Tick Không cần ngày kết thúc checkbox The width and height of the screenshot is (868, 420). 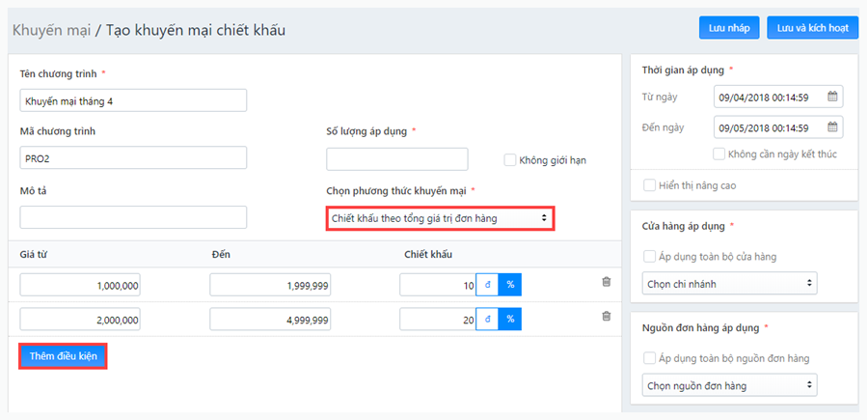click(719, 154)
